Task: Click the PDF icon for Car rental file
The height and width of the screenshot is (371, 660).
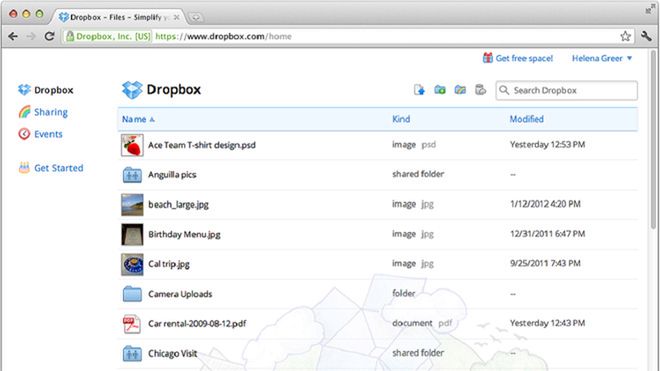Action: [x=132, y=324]
